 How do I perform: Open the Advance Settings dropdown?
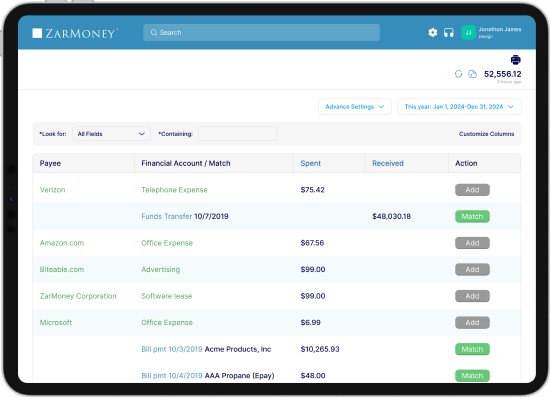[x=355, y=107]
